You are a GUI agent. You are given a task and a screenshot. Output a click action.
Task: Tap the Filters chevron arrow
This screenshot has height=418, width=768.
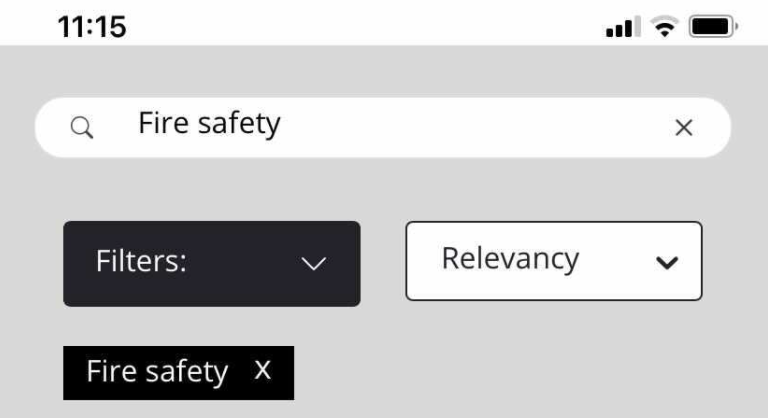pos(314,263)
